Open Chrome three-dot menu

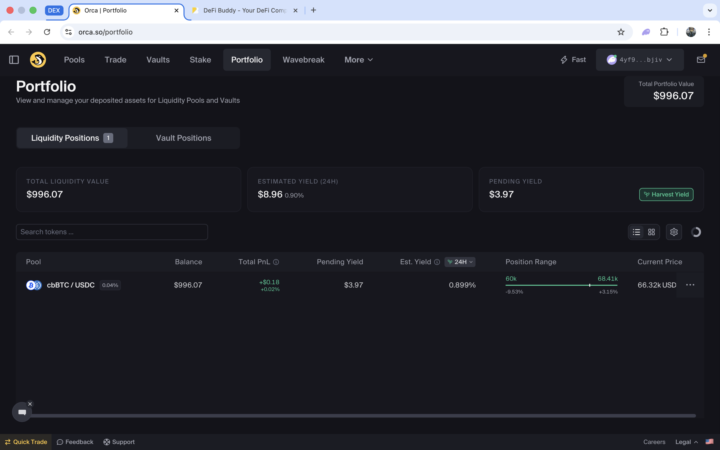[709, 32]
